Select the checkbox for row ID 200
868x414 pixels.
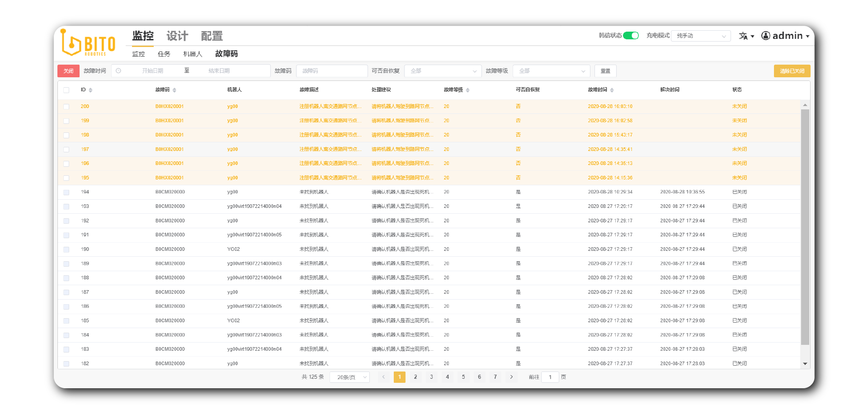[66, 107]
